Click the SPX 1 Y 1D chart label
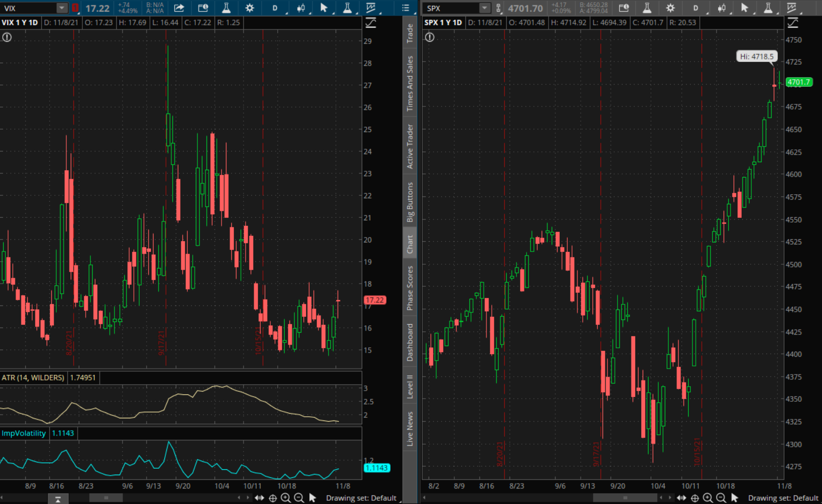 (x=443, y=22)
